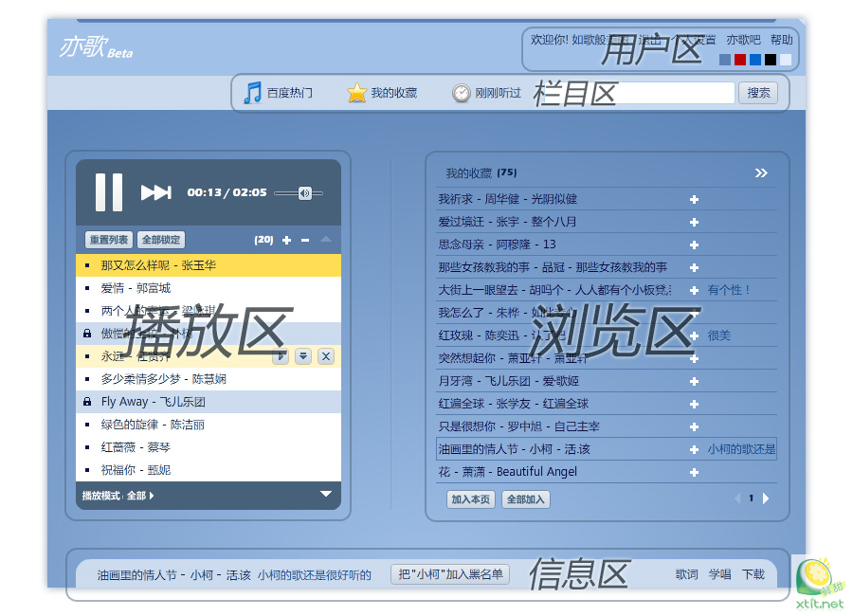The image size is (853, 616).
Task: Add 花 - 萧潇 with its plus icon
Action: coord(694,472)
